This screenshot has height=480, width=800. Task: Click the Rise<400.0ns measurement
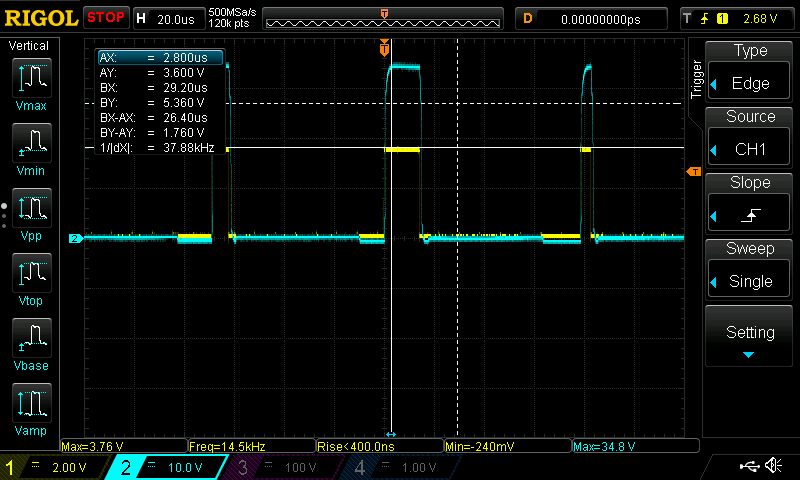[380, 446]
